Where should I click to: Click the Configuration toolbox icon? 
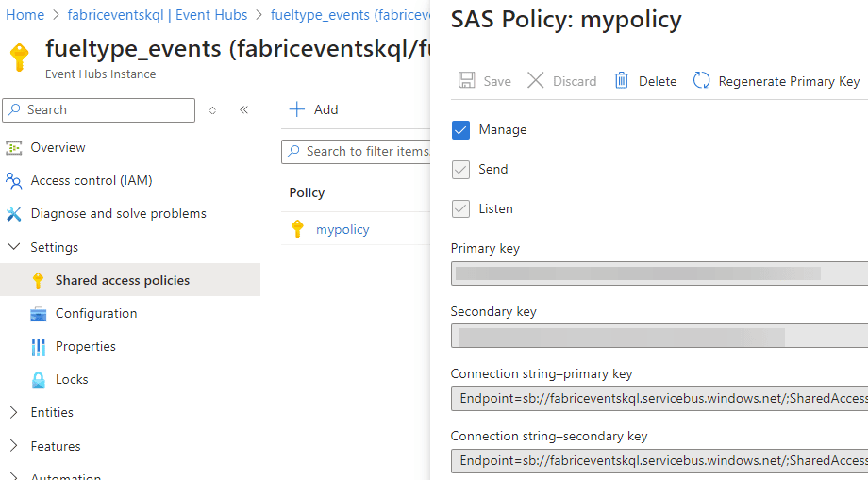38,313
